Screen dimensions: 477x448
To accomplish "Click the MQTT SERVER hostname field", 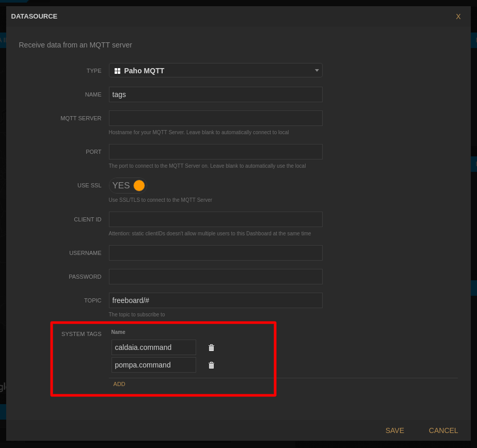I will click(215, 118).
